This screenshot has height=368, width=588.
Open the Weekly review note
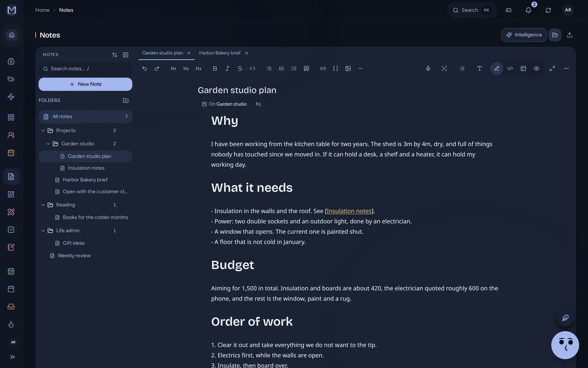pyautogui.click(x=74, y=256)
